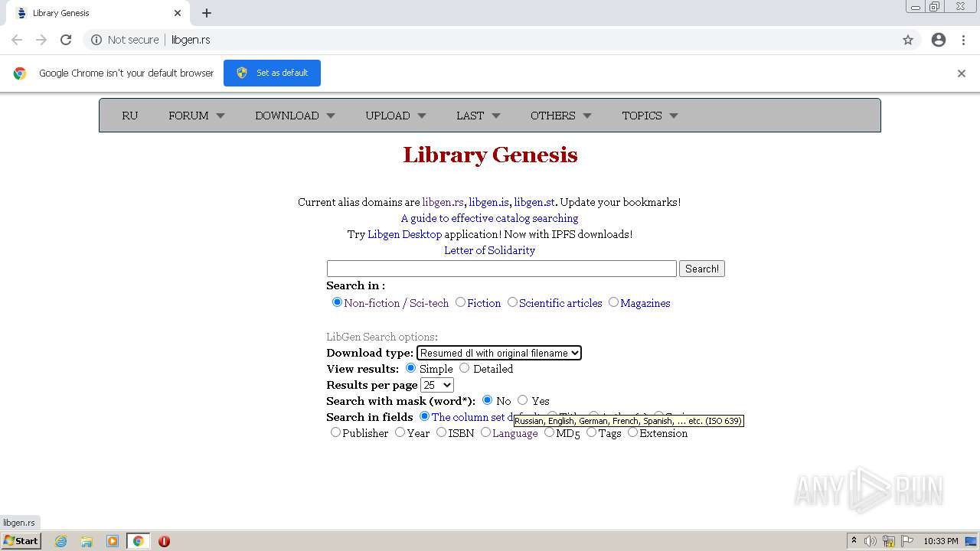Open the Libgen Desktop link

(x=404, y=234)
